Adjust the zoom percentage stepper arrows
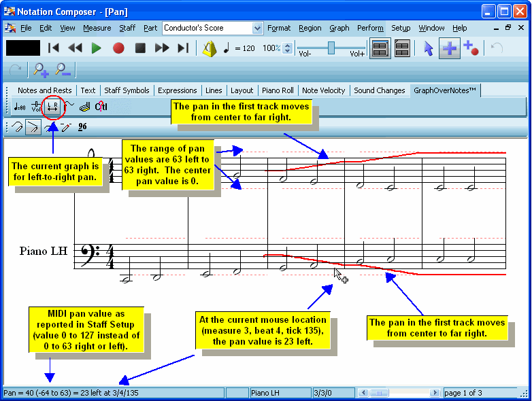532x401 pixels. (x=287, y=48)
